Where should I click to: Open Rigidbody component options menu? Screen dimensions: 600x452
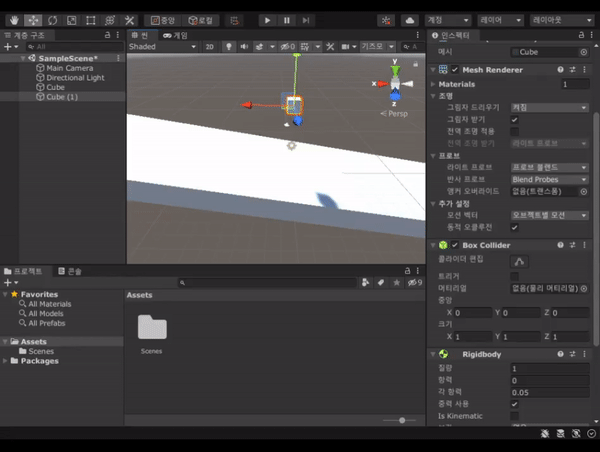(584, 354)
